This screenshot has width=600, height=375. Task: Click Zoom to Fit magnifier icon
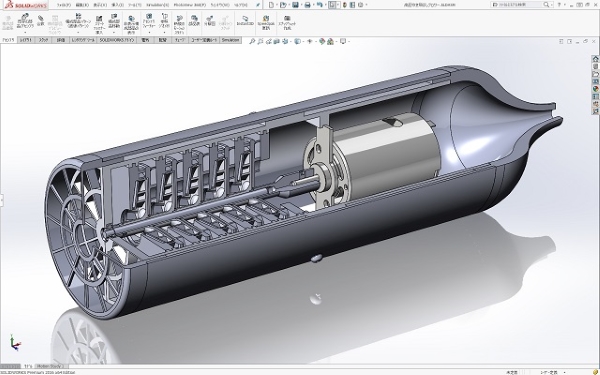pos(252,41)
